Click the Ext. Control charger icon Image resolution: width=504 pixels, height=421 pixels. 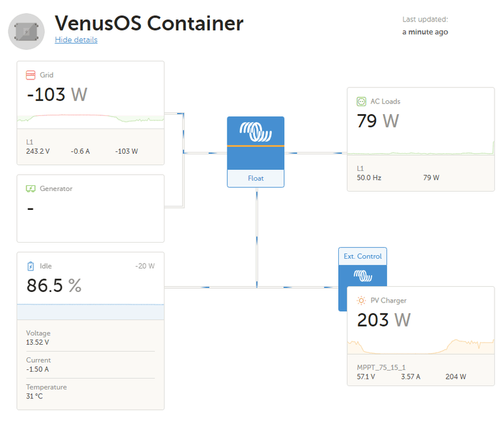tap(362, 275)
